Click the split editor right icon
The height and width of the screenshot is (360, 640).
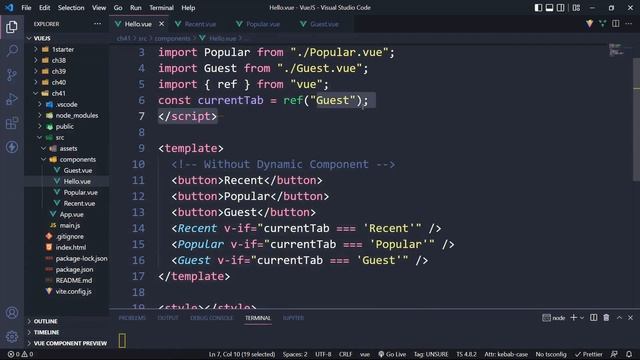[x=616, y=24]
